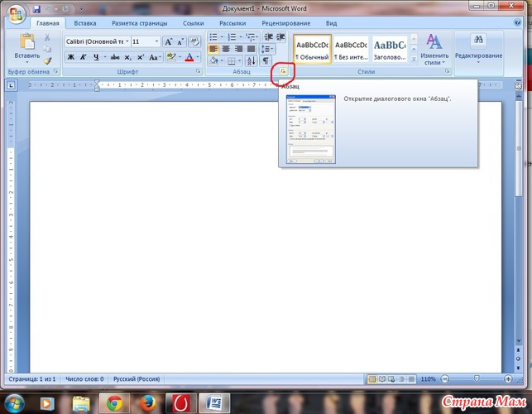The width and height of the screenshot is (532, 414).
Task: Click the 110% zoom level
Action: point(428,378)
